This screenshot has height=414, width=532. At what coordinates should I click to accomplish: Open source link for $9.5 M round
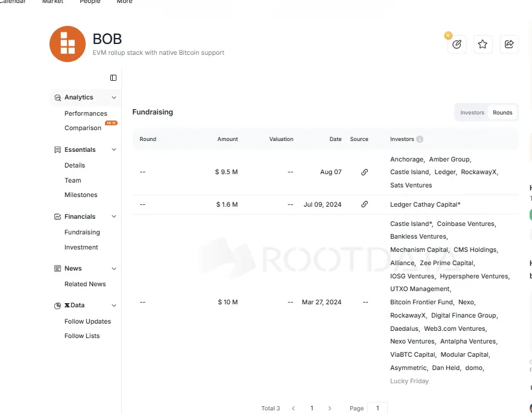[x=364, y=172]
